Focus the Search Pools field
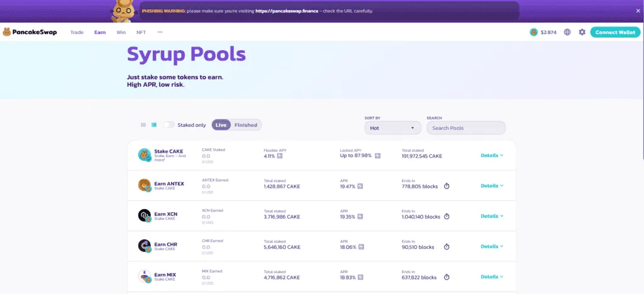The width and height of the screenshot is (644, 294). (x=465, y=128)
